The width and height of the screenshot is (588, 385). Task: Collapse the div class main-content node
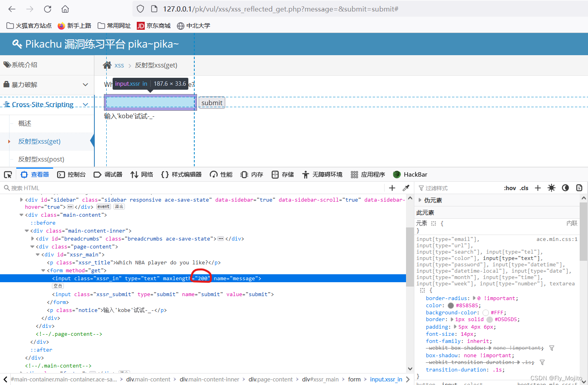pyautogui.click(x=21, y=215)
